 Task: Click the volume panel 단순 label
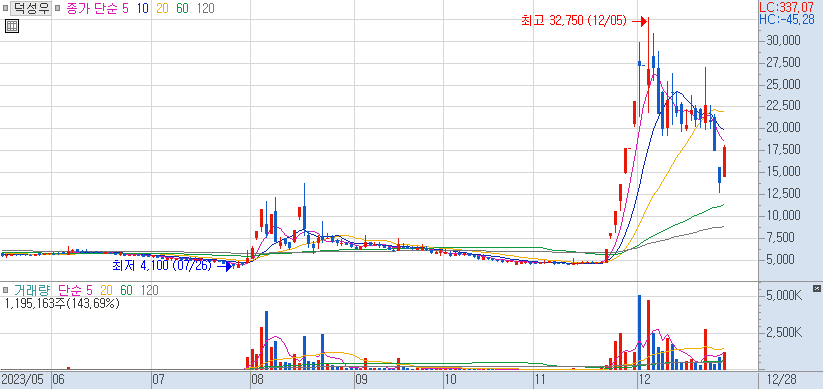click(x=70, y=290)
